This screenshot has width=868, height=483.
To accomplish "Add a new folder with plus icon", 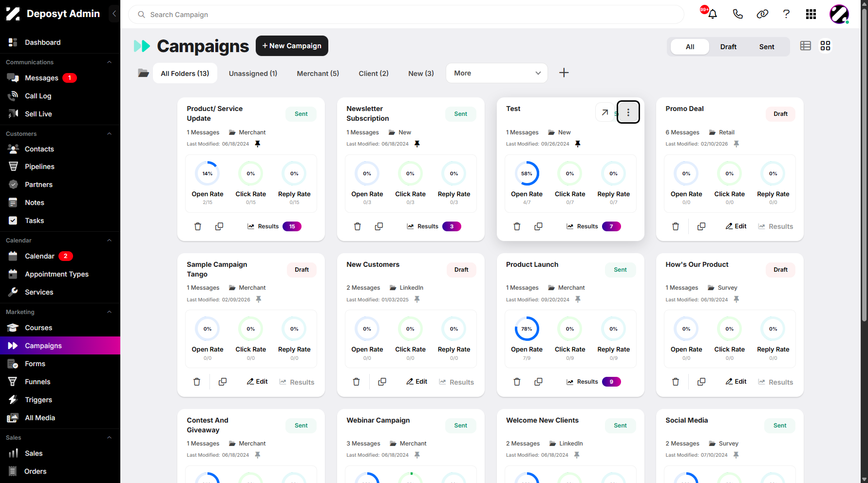I will coord(564,73).
